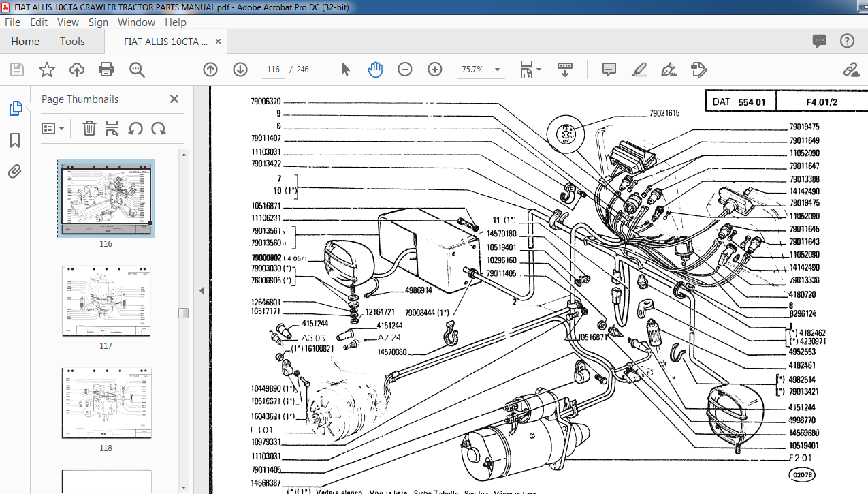Go to previous page arrow
Screen dimensions: 868x494
(210, 70)
